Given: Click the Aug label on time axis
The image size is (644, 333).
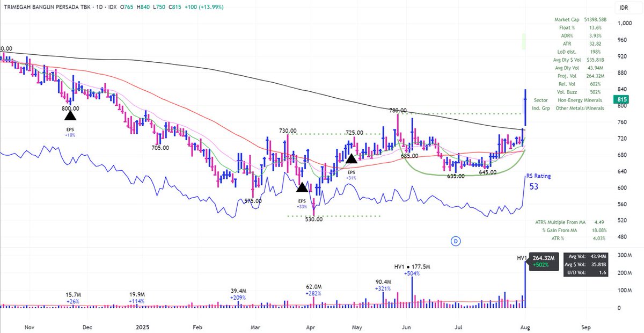Looking at the screenshot, I should coord(524,326).
